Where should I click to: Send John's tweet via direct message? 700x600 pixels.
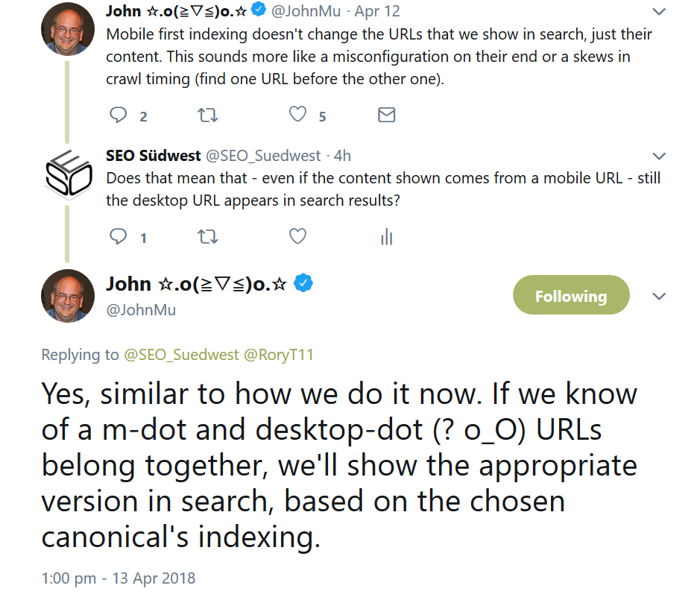pyautogui.click(x=386, y=115)
